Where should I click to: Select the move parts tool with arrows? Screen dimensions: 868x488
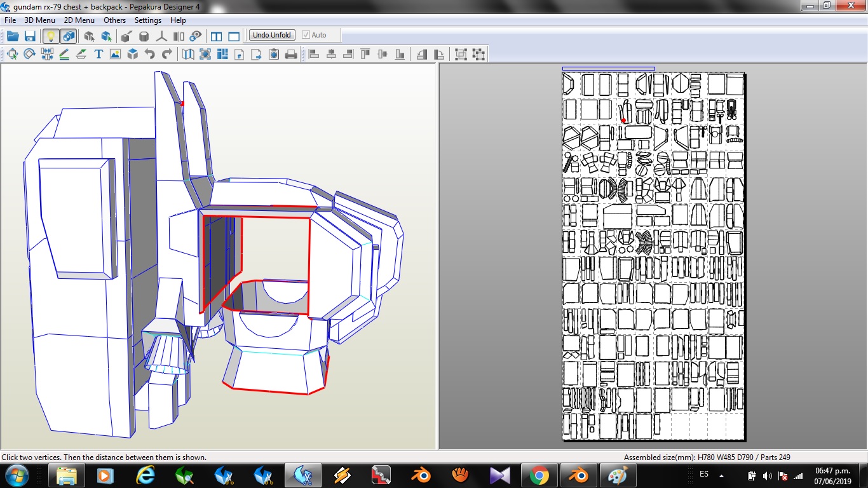coord(12,54)
